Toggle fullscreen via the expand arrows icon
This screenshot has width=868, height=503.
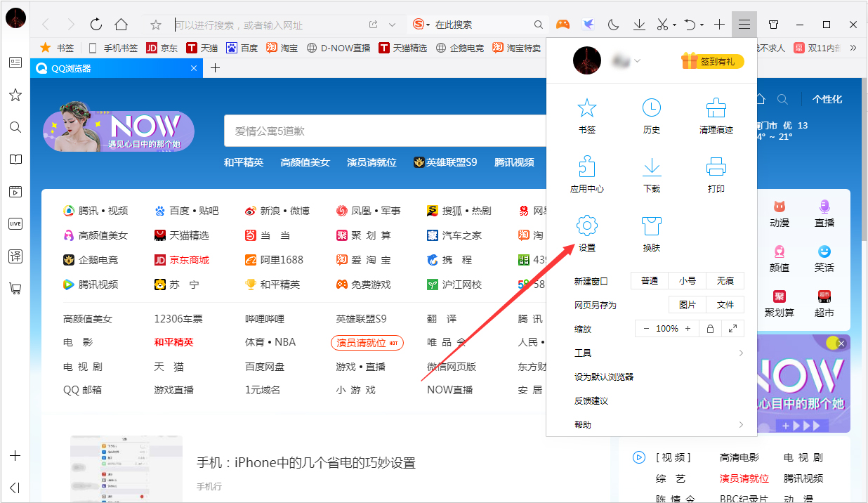coord(731,328)
